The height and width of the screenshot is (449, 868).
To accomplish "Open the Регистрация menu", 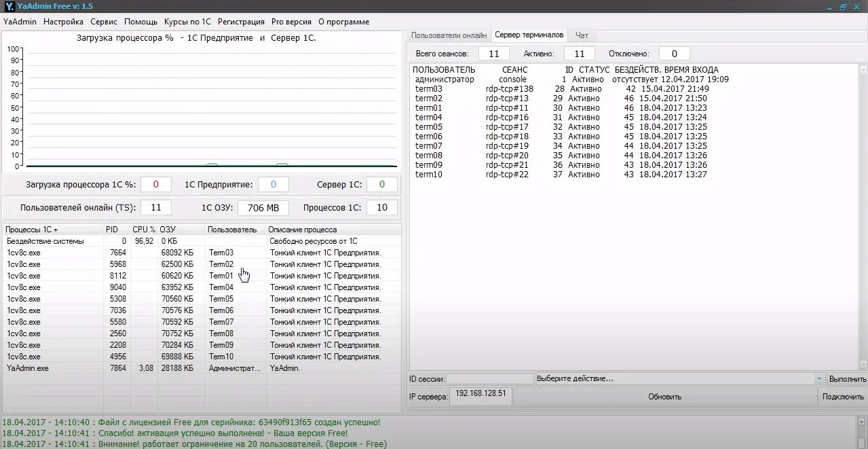I will point(241,22).
